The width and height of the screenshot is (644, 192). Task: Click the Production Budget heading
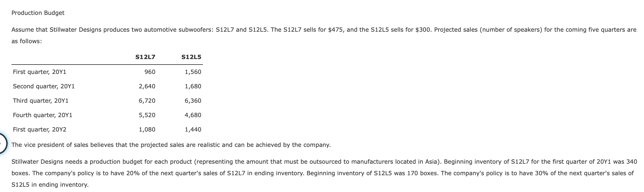coord(38,13)
